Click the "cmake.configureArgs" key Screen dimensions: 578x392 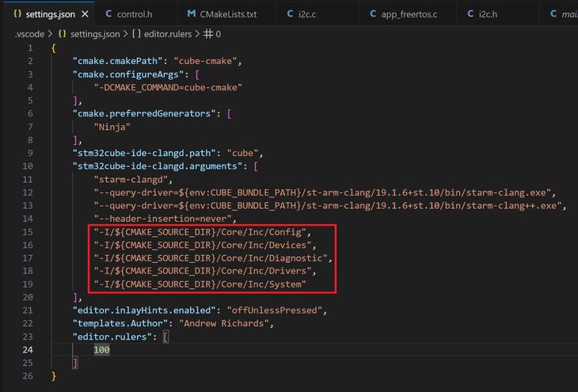pyautogui.click(x=128, y=74)
